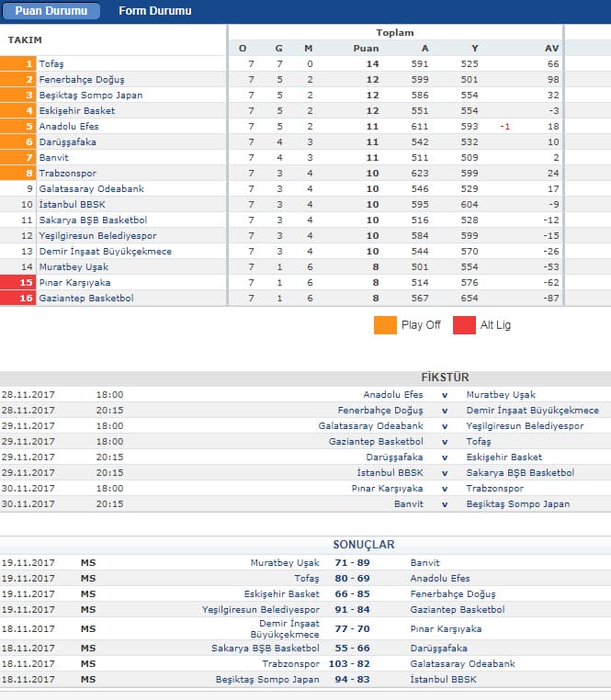Open Demir İnşaat Büyükçekmece in the fixture list
Image resolution: width=611 pixels, height=700 pixels.
pos(532,411)
